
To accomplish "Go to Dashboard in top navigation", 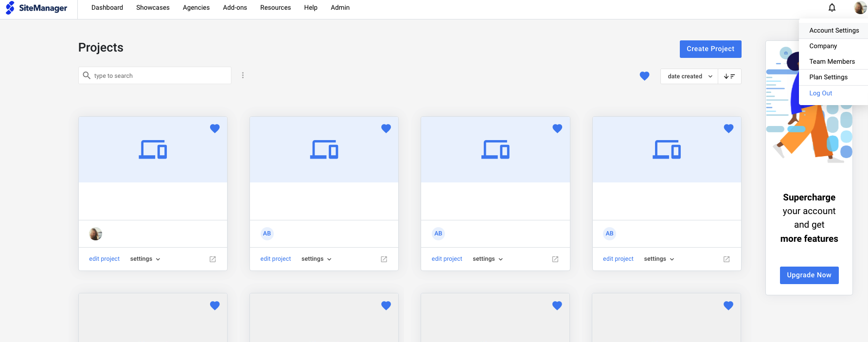I will (x=107, y=8).
